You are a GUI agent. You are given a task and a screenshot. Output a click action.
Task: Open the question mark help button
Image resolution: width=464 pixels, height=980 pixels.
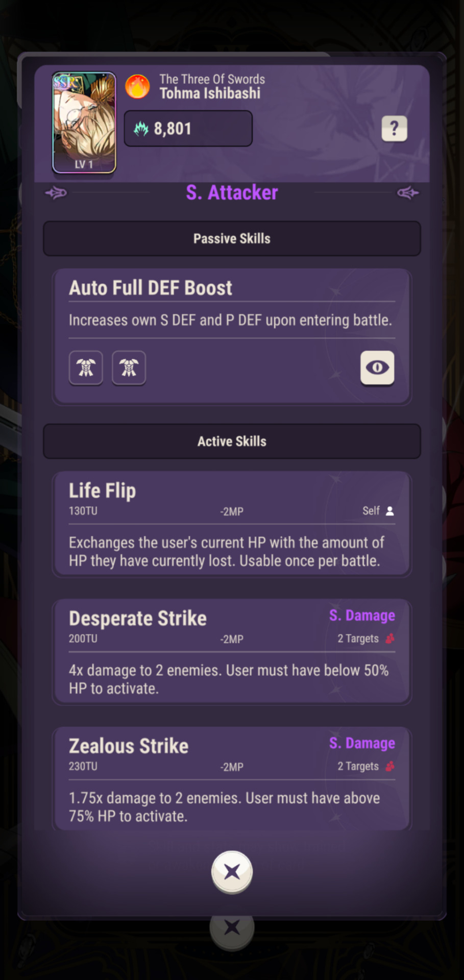pos(394,128)
